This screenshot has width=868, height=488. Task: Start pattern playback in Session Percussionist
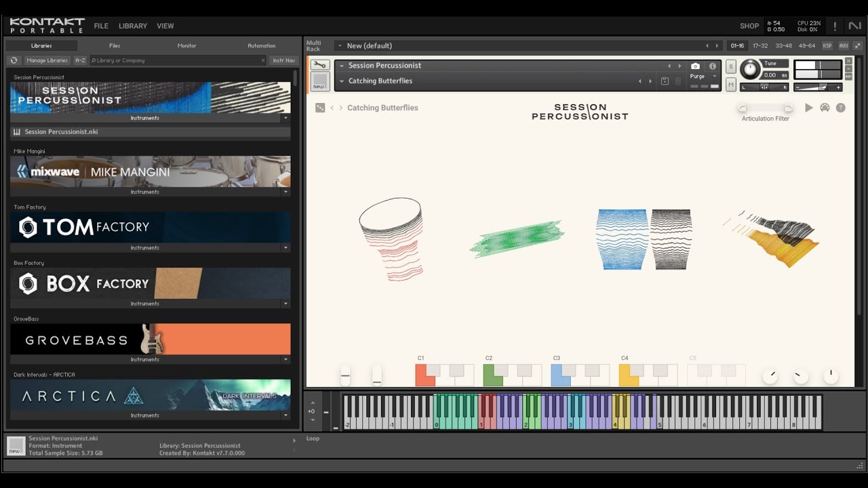(x=808, y=108)
